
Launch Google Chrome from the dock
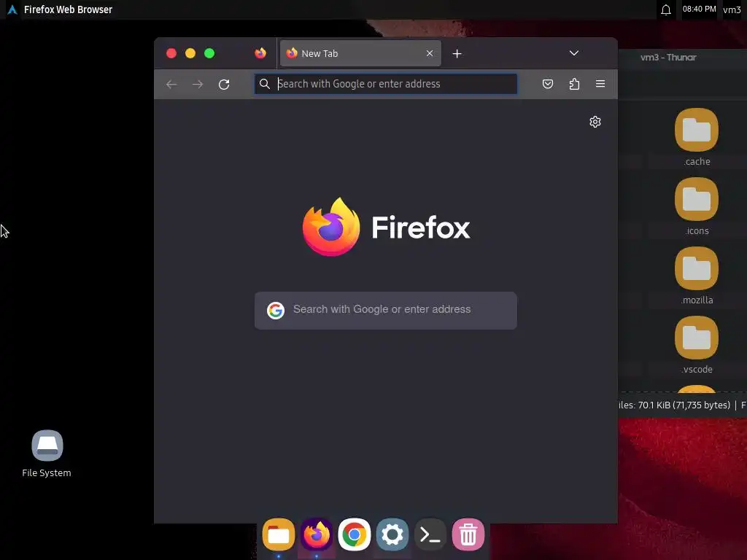(355, 534)
